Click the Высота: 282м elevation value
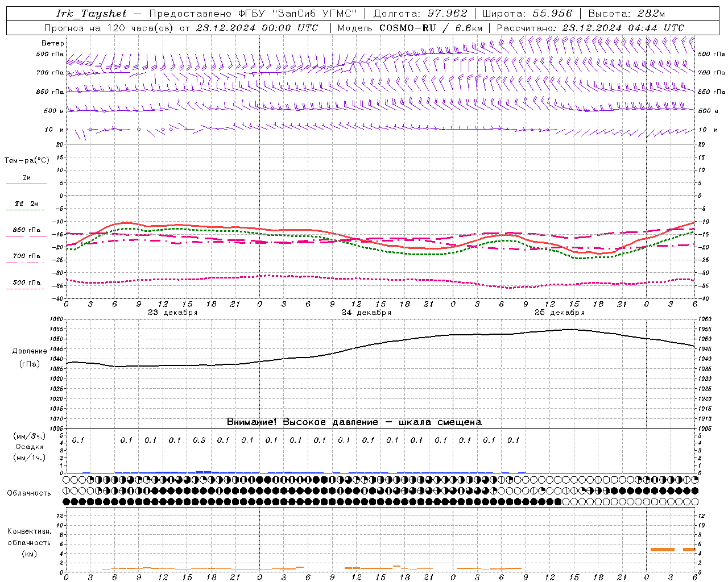This screenshot has height=582, width=728. 627,14
